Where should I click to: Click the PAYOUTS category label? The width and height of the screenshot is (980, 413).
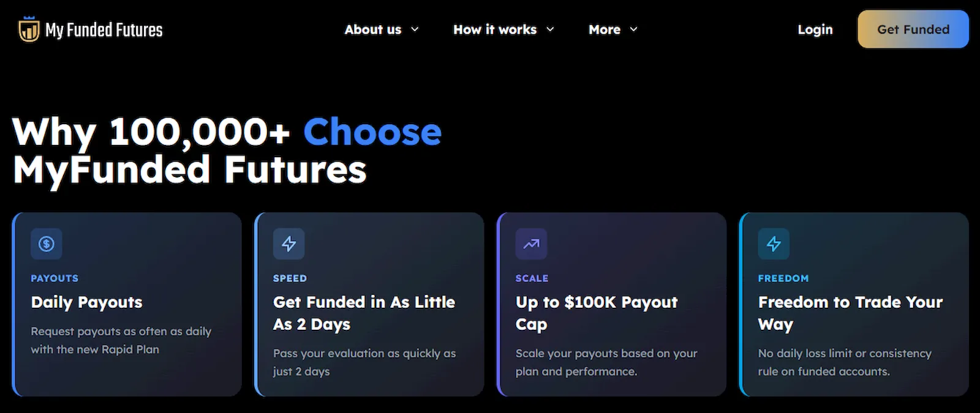[54, 278]
